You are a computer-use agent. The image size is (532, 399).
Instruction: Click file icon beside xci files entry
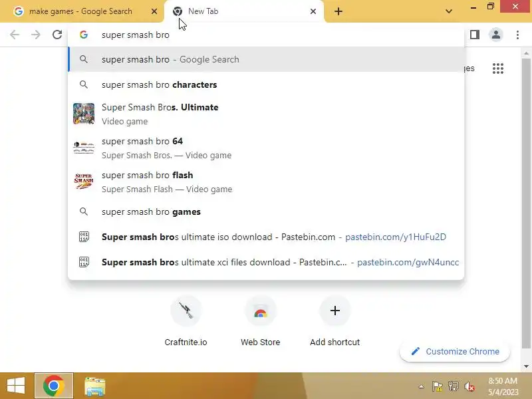pos(84,262)
